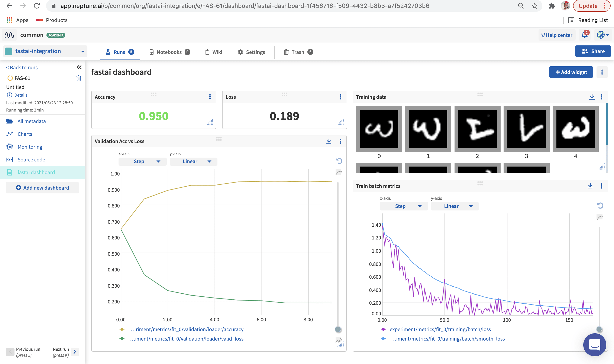Open the Charts section
The width and height of the screenshot is (614, 364).
tap(25, 134)
